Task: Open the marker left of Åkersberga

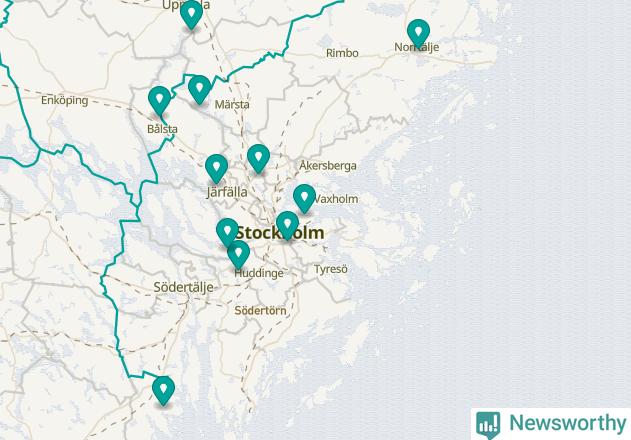Action: click(x=258, y=159)
